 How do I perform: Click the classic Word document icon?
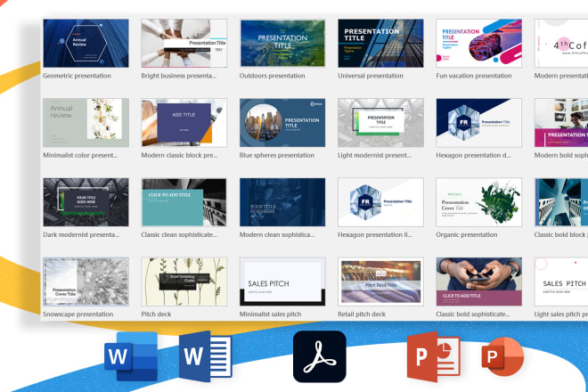point(206,356)
